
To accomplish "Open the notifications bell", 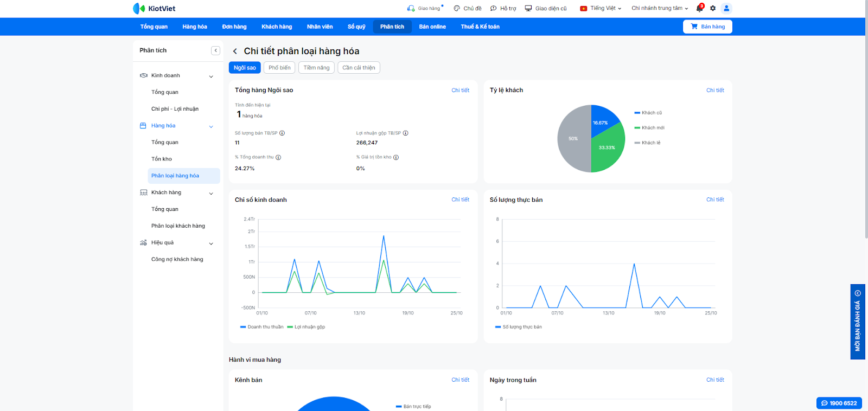I will point(700,8).
